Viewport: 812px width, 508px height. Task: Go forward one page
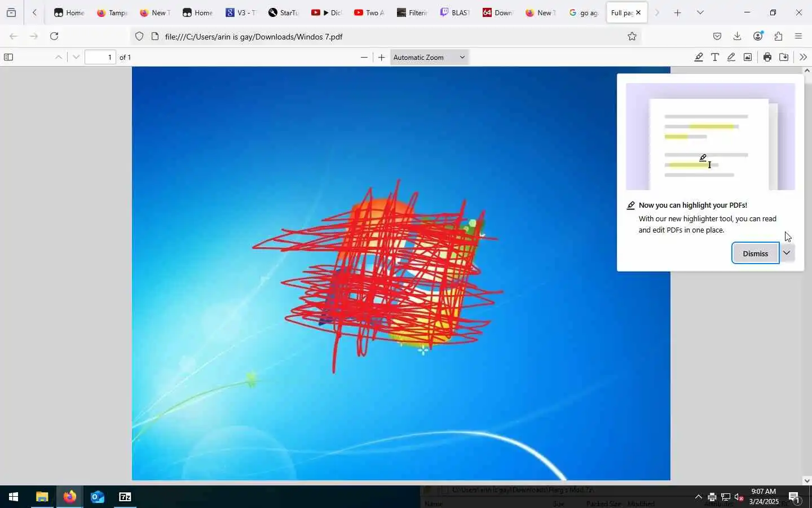pos(34,36)
